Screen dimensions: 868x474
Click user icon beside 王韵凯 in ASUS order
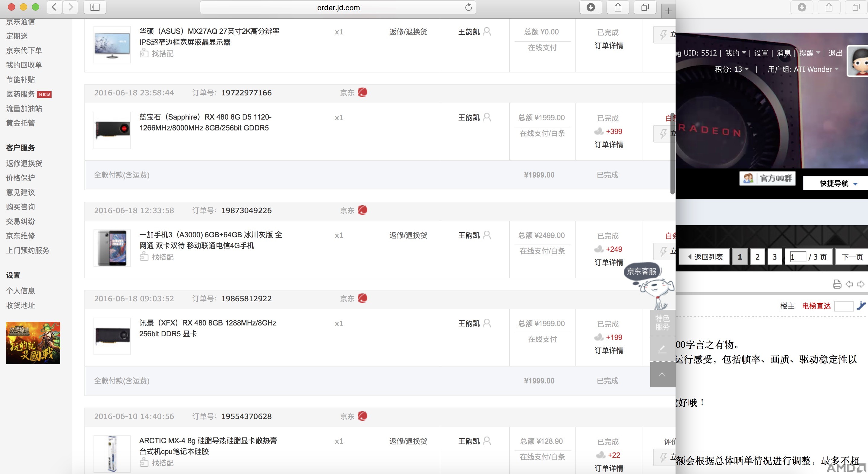tap(486, 31)
